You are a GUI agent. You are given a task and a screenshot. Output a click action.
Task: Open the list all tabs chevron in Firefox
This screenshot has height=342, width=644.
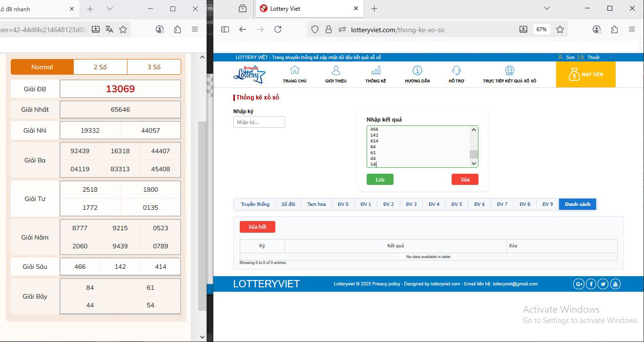coord(547,8)
